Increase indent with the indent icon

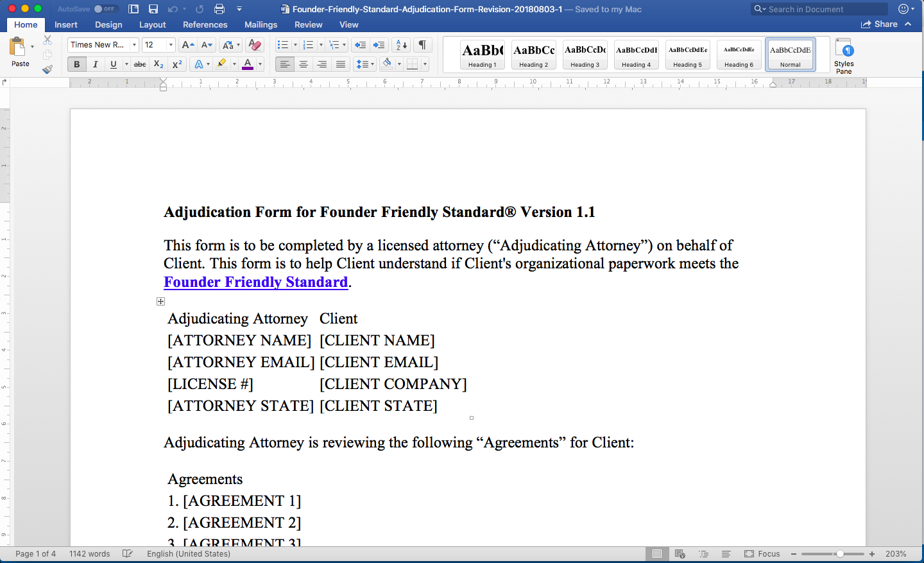(379, 44)
